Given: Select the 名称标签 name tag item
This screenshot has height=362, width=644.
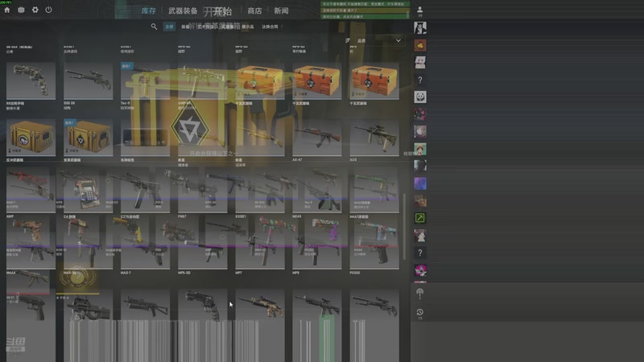Looking at the screenshot, I should click(146, 138).
